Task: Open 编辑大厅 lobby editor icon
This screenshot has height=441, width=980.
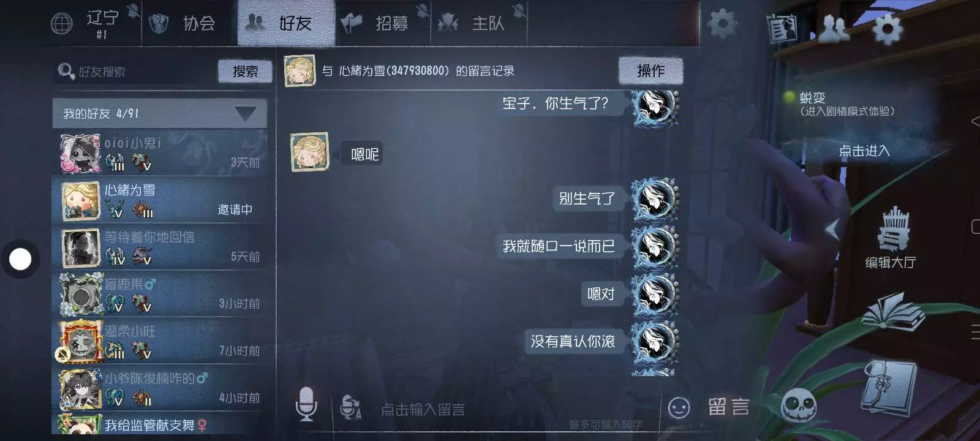Action: [x=891, y=238]
